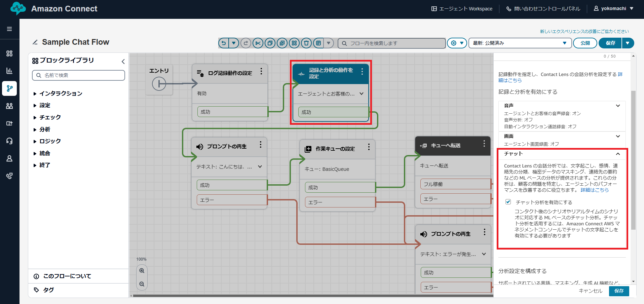Open the タグ section

[x=78, y=290]
